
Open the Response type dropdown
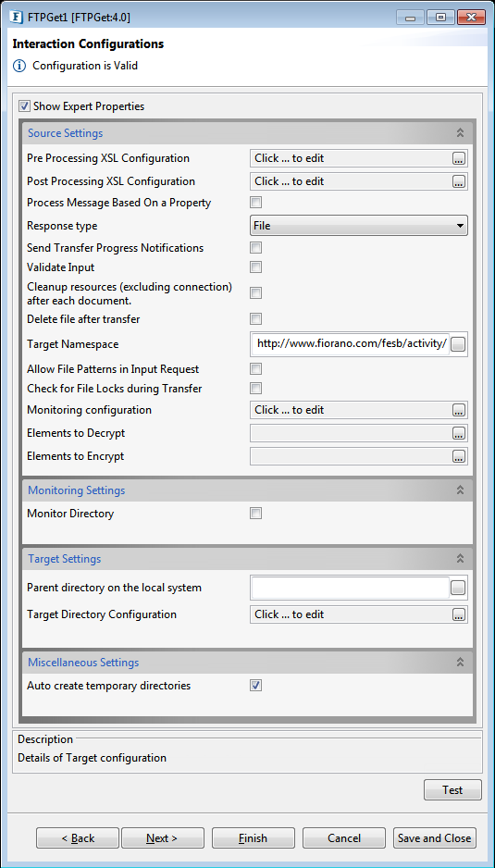point(359,226)
